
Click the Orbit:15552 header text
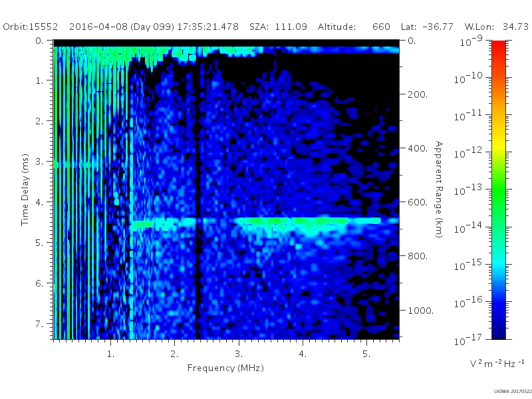(x=30, y=27)
